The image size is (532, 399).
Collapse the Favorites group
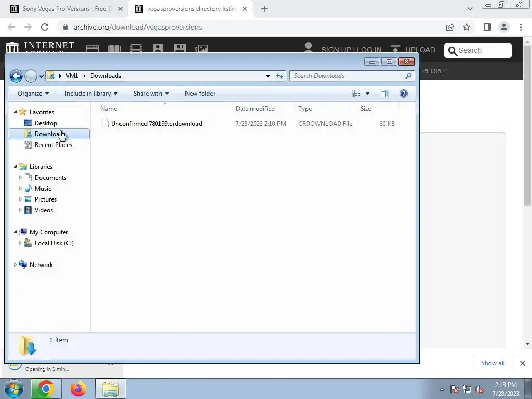coord(15,112)
